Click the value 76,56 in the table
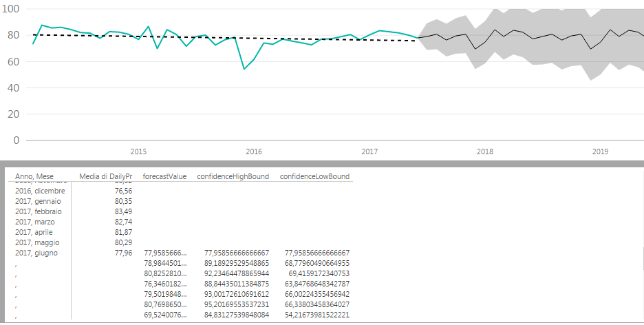The image size is (644, 325). coord(124,191)
